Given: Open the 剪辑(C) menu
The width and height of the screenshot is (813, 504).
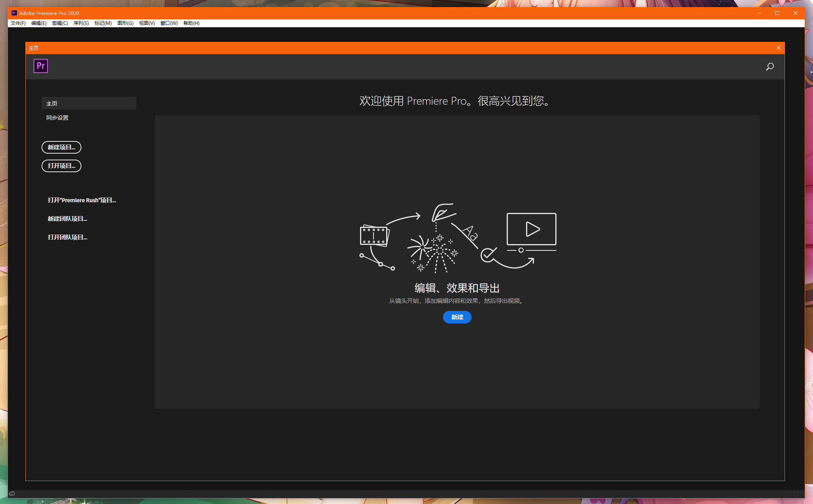Looking at the screenshot, I should pyautogui.click(x=59, y=23).
